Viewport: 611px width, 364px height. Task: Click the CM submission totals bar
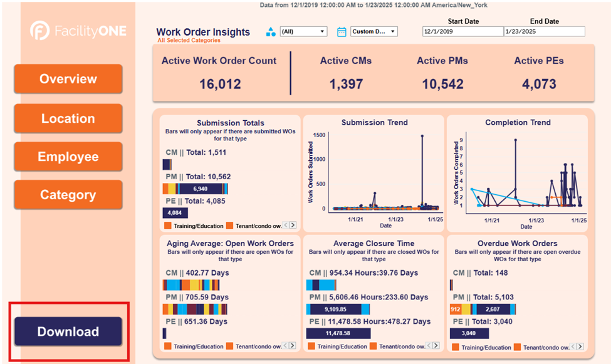click(x=167, y=165)
